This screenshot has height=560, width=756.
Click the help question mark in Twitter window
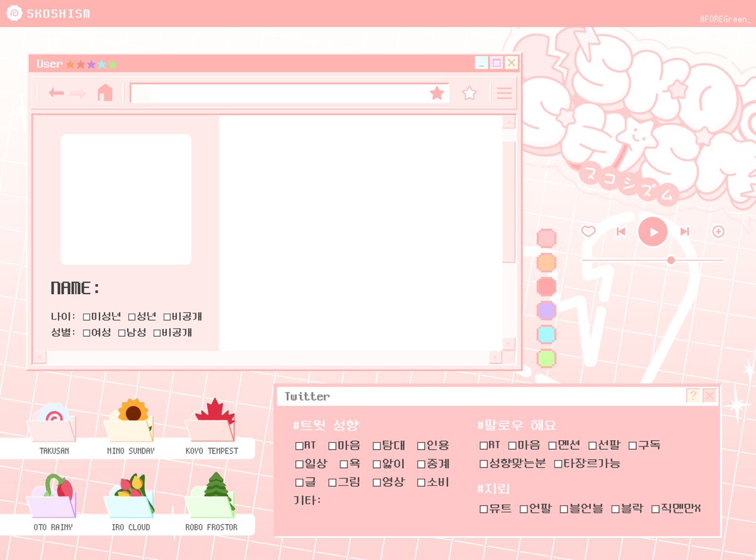(x=693, y=396)
